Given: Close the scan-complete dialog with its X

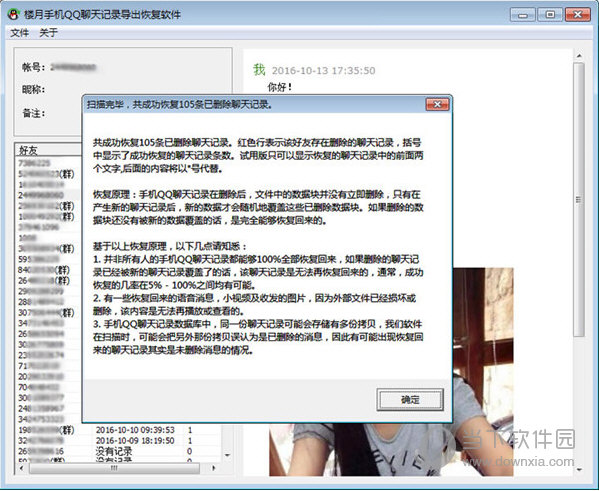Looking at the screenshot, I should click(x=437, y=104).
